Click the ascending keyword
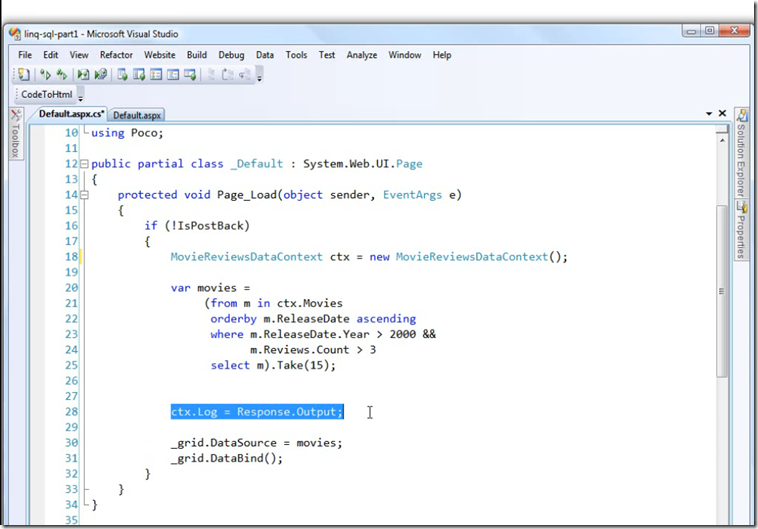The image size is (758, 529). pos(386,319)
